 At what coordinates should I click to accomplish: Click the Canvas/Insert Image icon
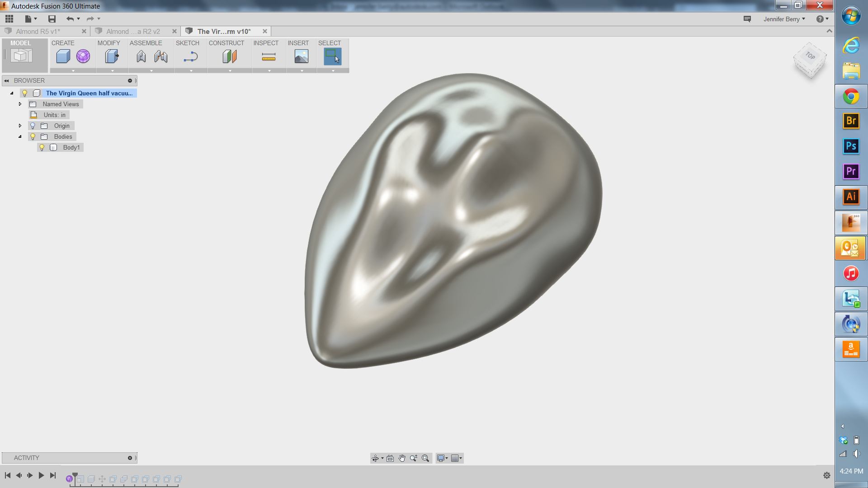pyautogui.click(x=302, y=56)
